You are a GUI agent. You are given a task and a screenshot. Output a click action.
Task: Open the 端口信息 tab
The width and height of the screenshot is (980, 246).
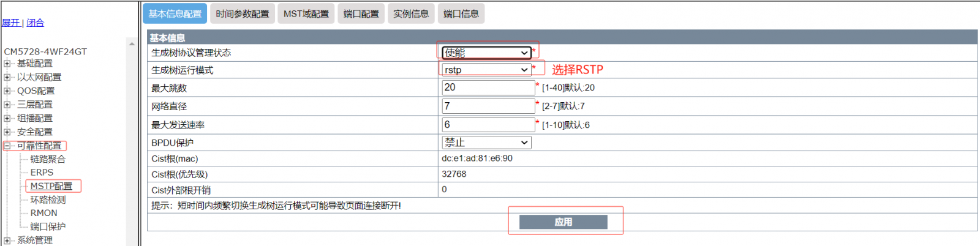pos(461,13)
